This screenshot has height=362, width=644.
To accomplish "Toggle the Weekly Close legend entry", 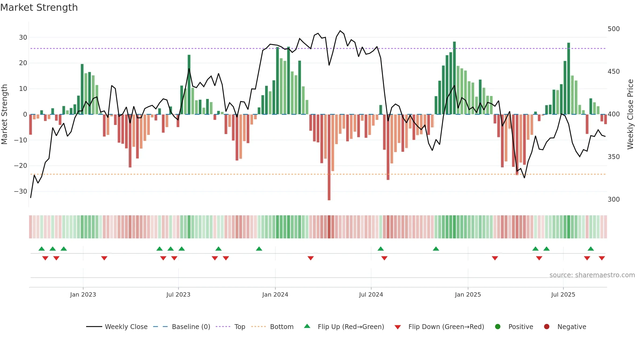I will [117, 327].
